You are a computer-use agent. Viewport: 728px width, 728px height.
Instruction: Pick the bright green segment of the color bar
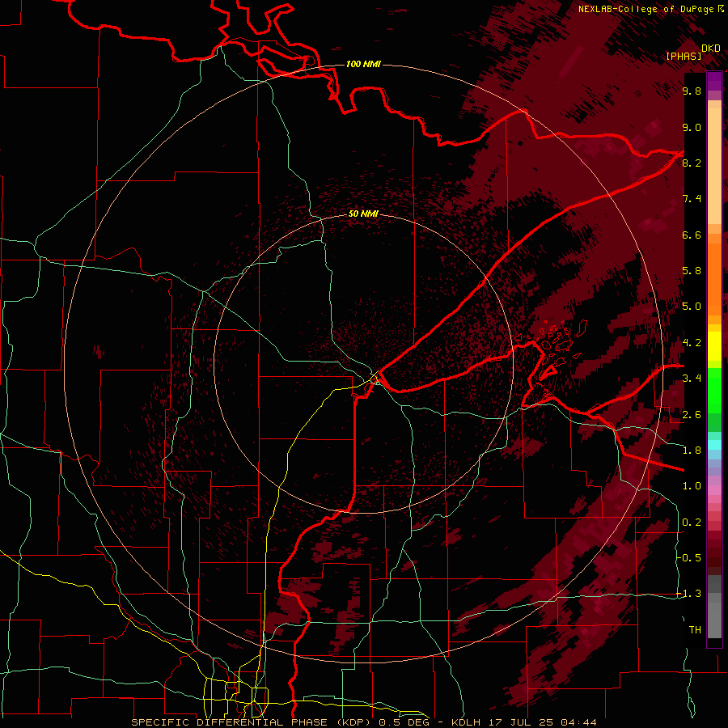714,390
